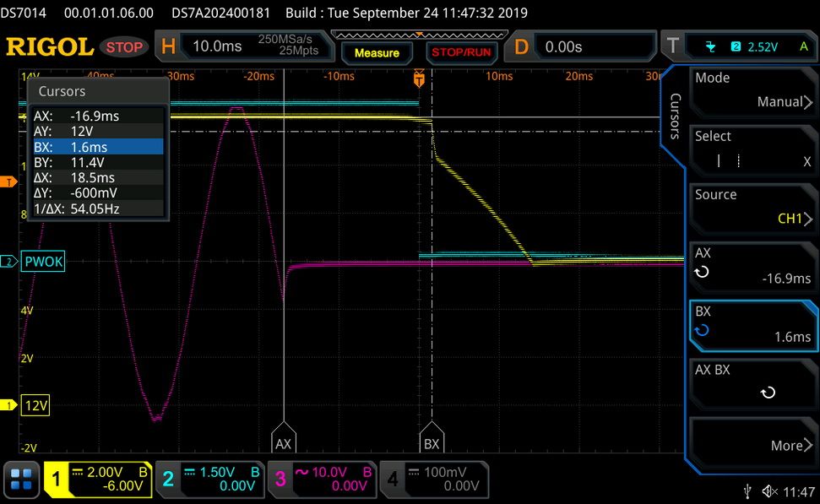Click the BX rotary knob icon

702,330
